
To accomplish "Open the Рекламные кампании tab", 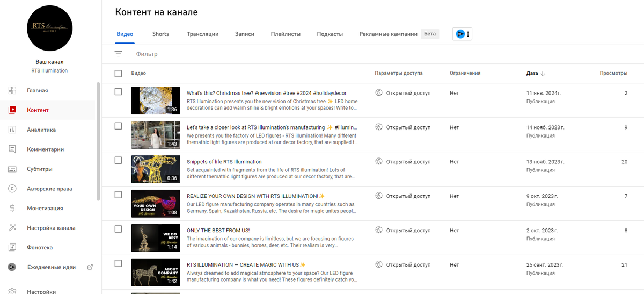I will tap(388, 34).
